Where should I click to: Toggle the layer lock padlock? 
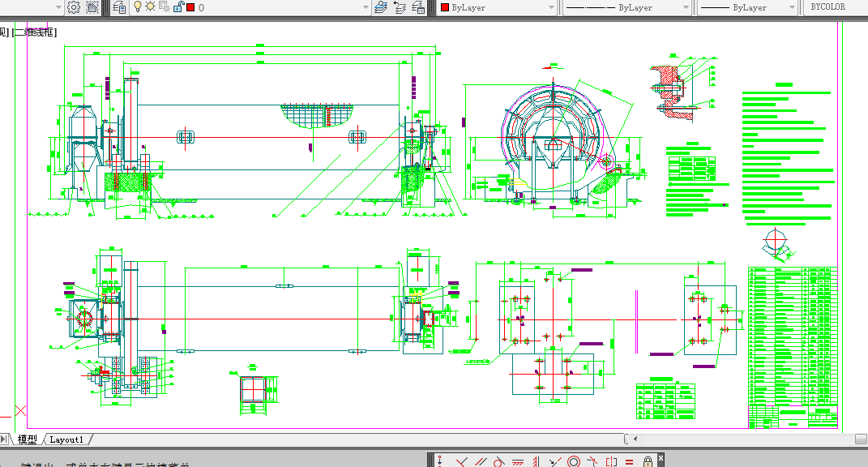click(178, 6)
